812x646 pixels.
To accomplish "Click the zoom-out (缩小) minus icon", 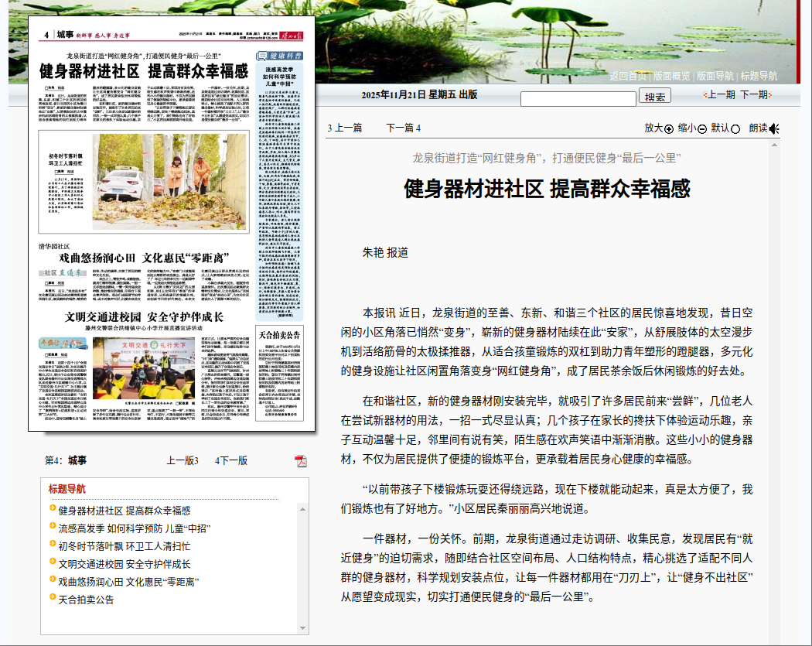I will [701, 128].
